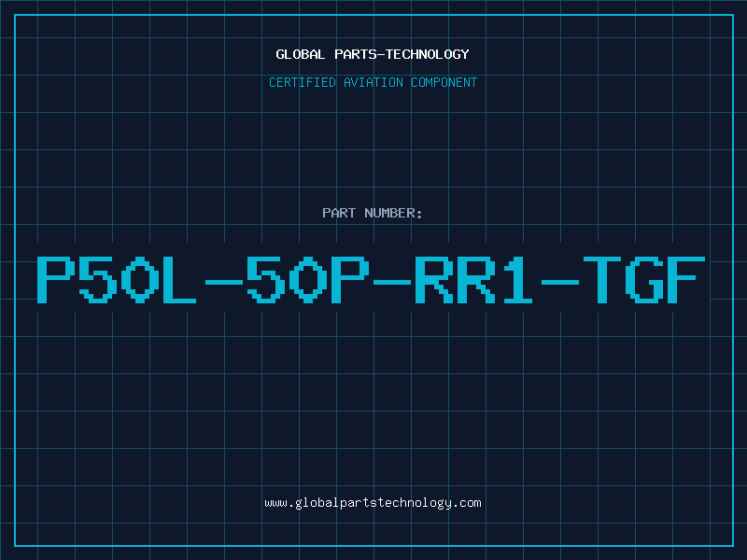Select the RR1 segment of part number
The width and height of the screenshot is (747, 560).
coord(473,279)
